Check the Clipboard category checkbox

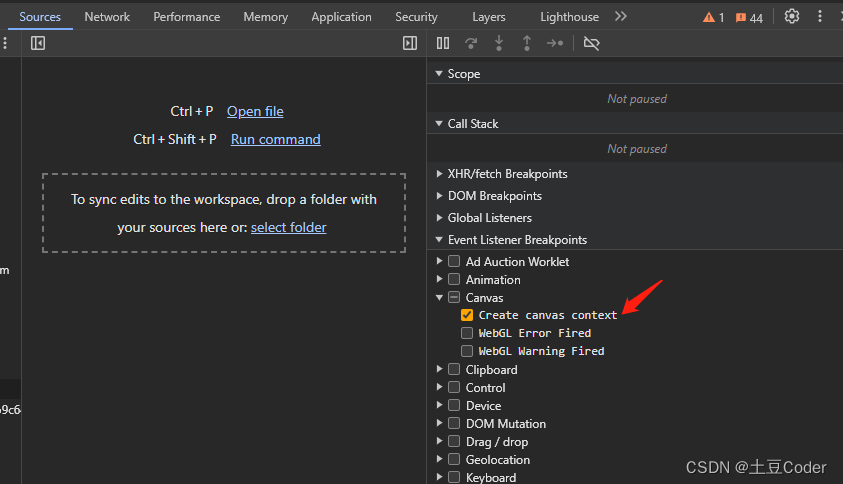tap(454, 369)
